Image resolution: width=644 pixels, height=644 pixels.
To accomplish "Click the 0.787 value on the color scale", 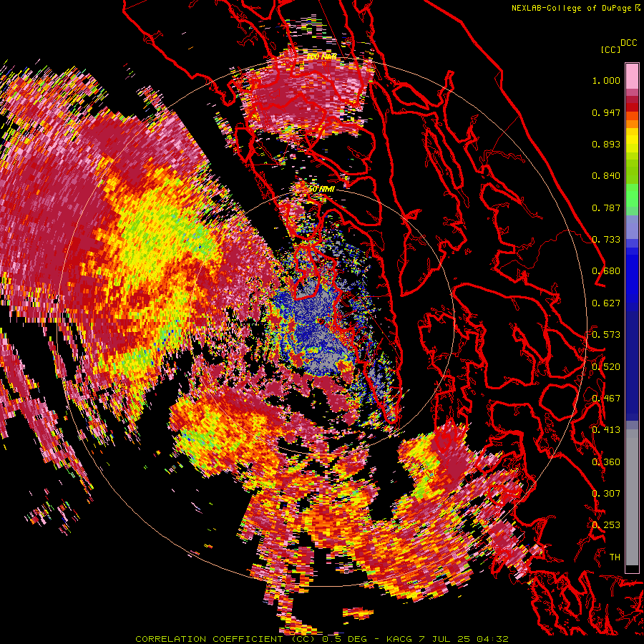I will click(606, 208).
